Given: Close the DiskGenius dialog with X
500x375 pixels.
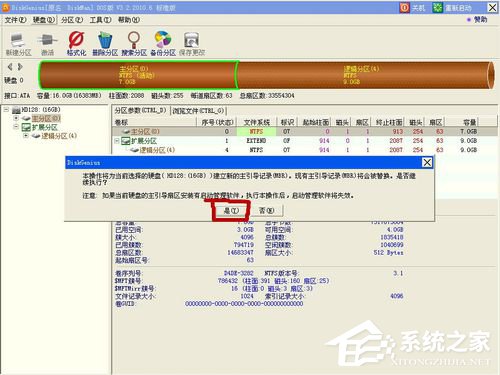Looking at the screenshot, I should pyautogui.click(x=427, y=162).
